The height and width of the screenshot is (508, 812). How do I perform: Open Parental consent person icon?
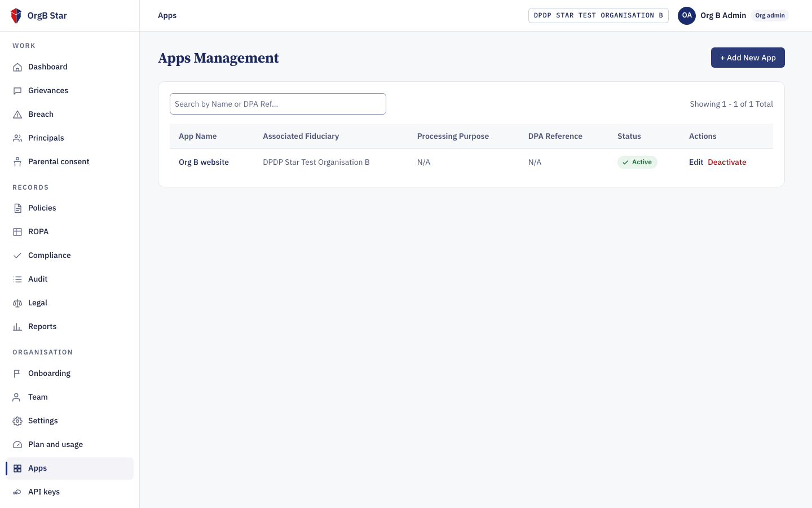[x=17, y=162]
